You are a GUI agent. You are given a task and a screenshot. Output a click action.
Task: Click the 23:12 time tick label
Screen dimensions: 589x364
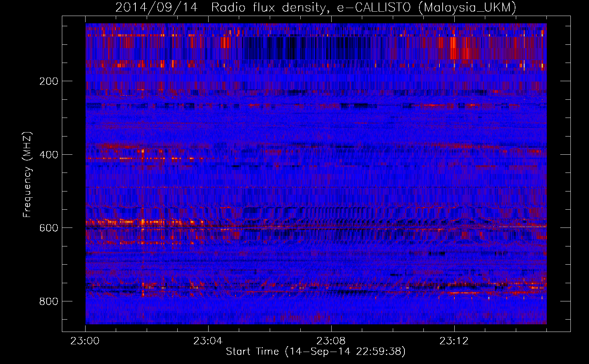(454, 341)
